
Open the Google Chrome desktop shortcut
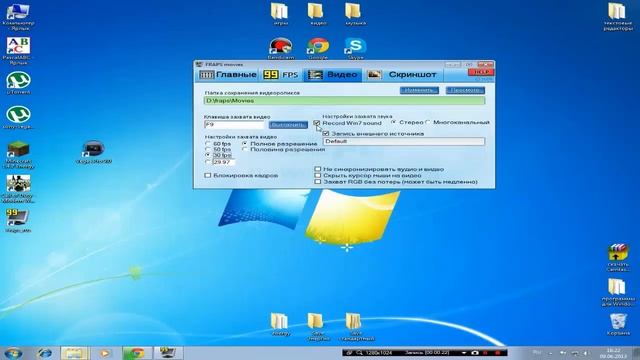[318, 48]
